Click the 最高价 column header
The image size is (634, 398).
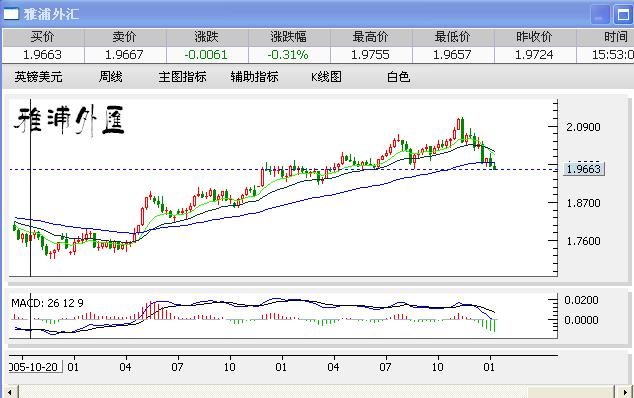[x=372, y=37]
